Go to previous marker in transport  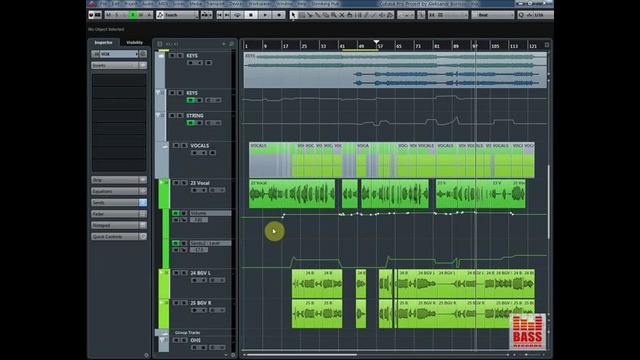[220, 15]
